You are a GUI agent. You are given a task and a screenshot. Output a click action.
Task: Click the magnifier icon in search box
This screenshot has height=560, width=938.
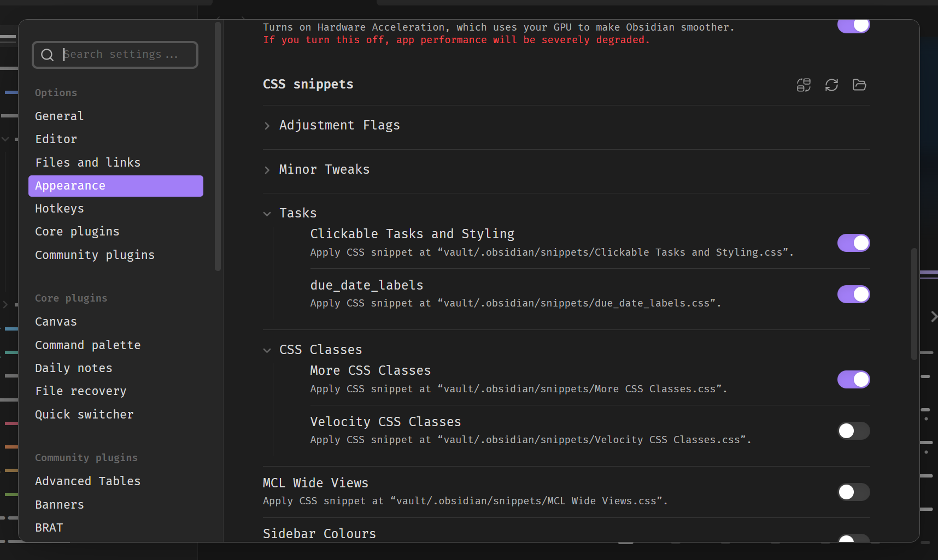tap(48, 55)
